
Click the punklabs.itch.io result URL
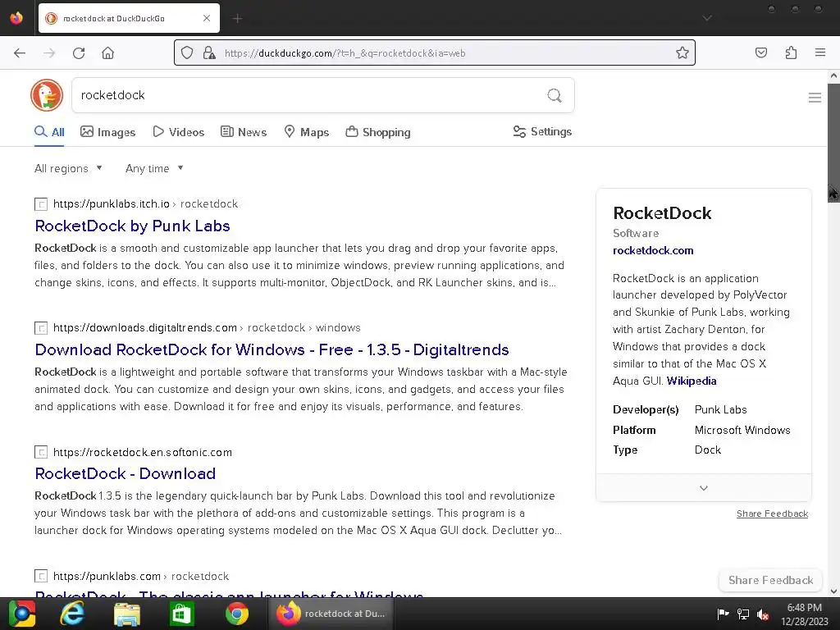pos(145,204)
